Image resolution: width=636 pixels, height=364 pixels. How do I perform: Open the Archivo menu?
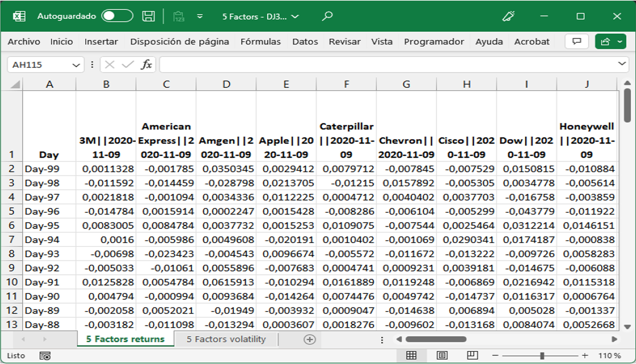click(x=24, y=42)
